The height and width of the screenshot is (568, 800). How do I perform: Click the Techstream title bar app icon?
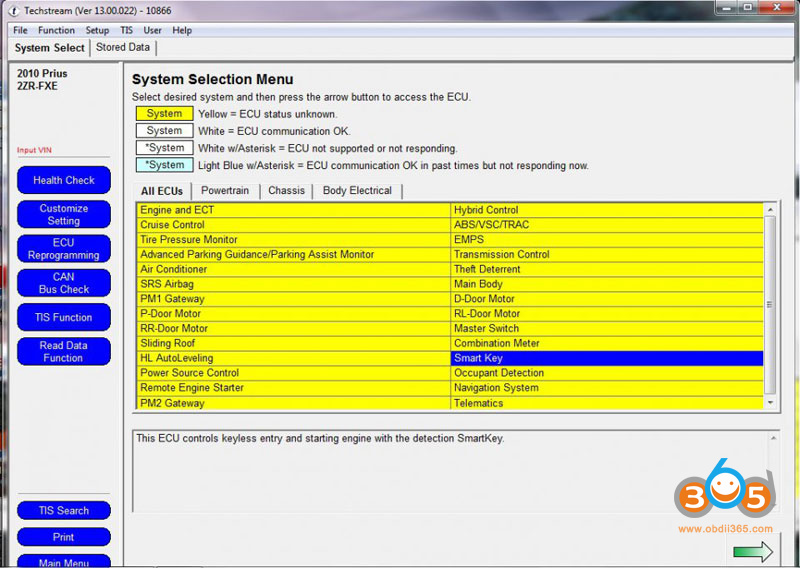pos(13,11)
